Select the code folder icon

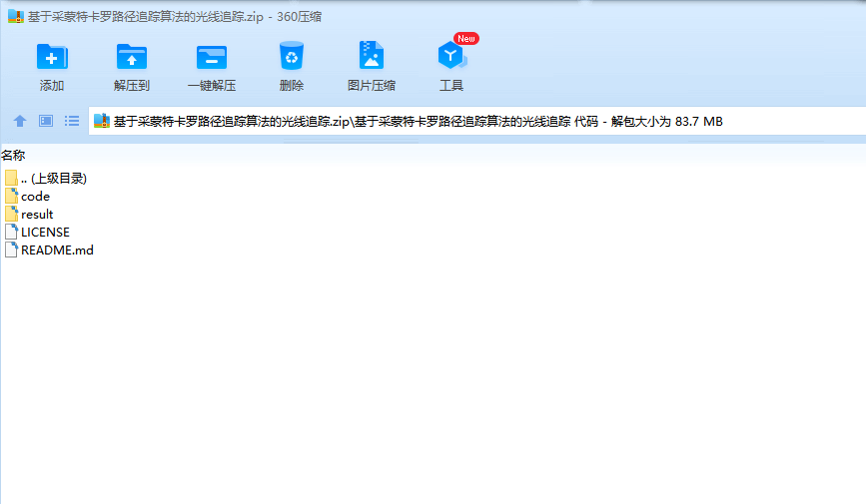tap(11, 196)
